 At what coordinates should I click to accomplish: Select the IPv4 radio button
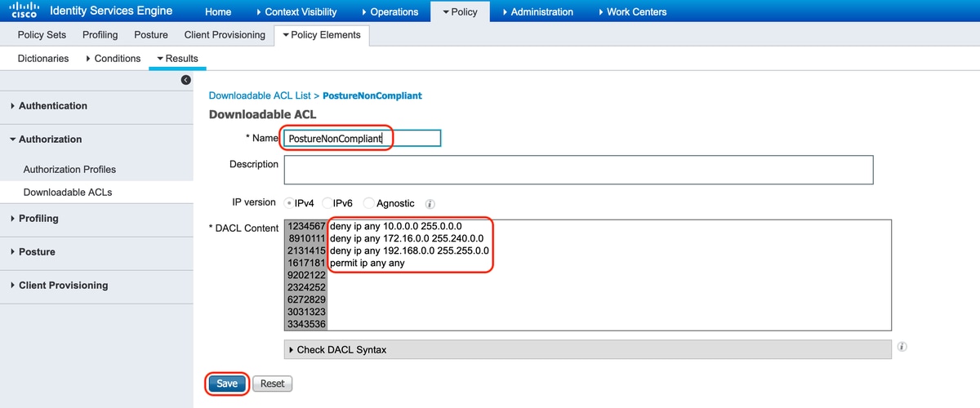[289, 203]
